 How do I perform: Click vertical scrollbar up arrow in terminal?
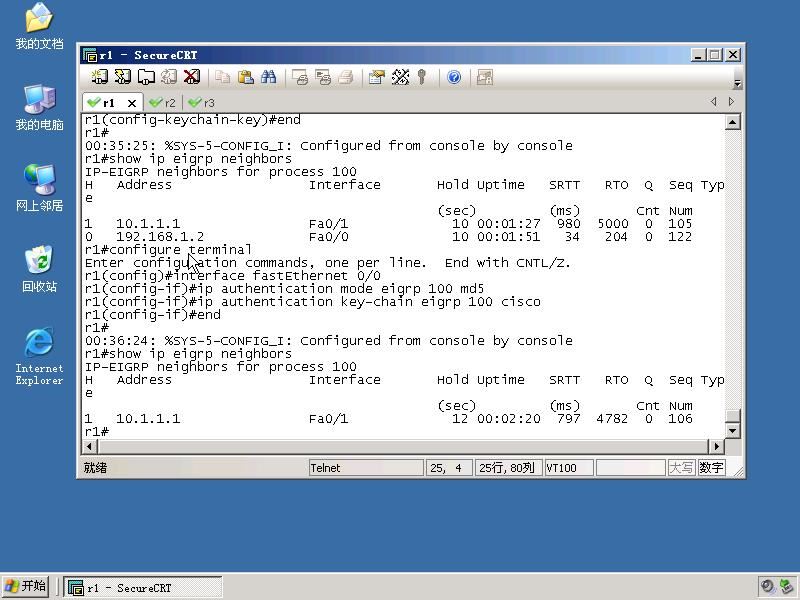[x=733, y=122]
